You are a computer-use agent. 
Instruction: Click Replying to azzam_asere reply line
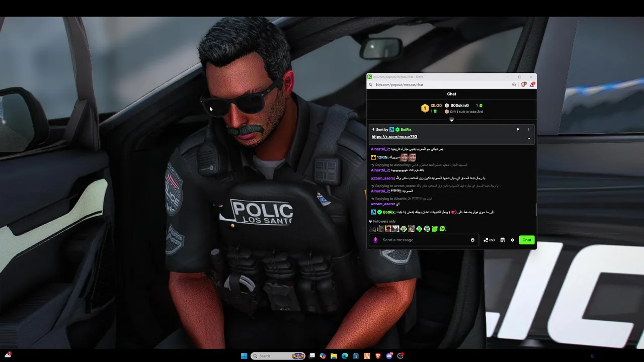435,186
